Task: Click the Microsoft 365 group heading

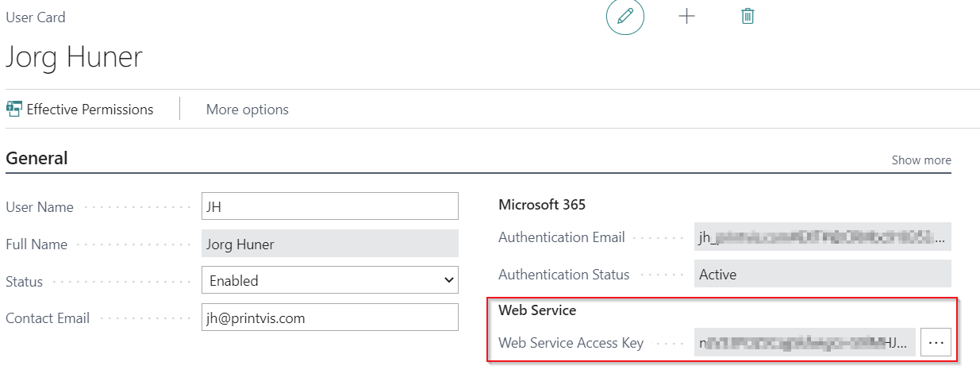Action: [x=542, y=205]
